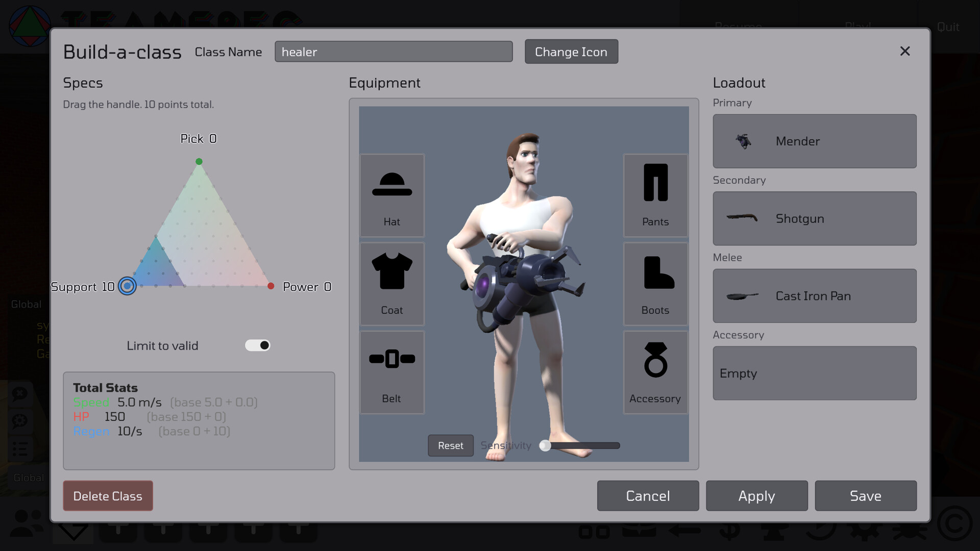Screen dimensions: 980x551
Task: Choose the Cast Iron Pan melee slot
Action: (x=815, y=296)
